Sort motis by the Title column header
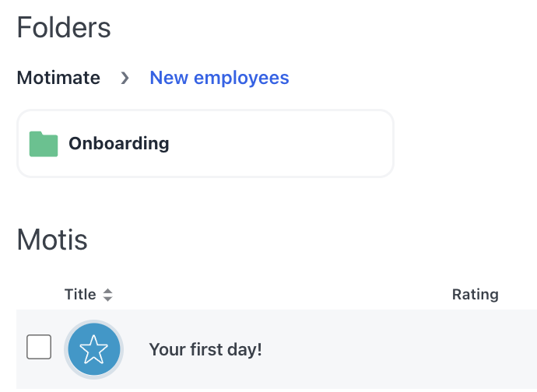The height and width of the screenshot is (392, 537). point(80,295)
